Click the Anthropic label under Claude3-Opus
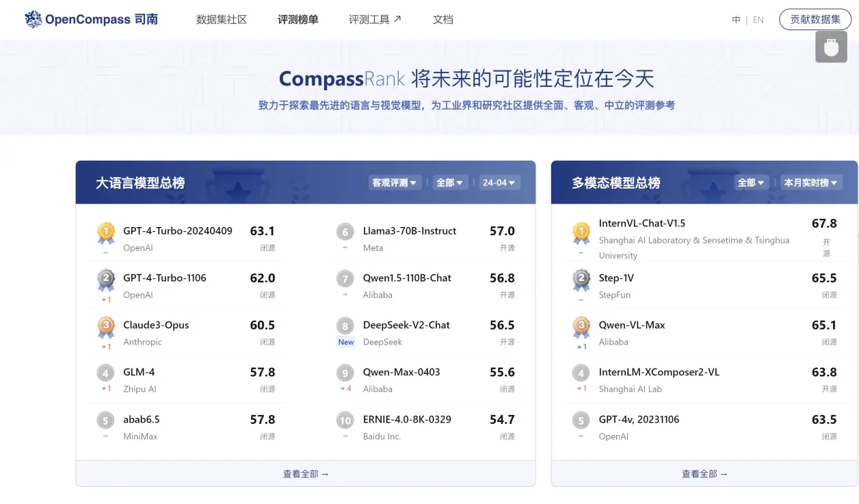Viewport: 859px width, 504px height. [143, 342]
